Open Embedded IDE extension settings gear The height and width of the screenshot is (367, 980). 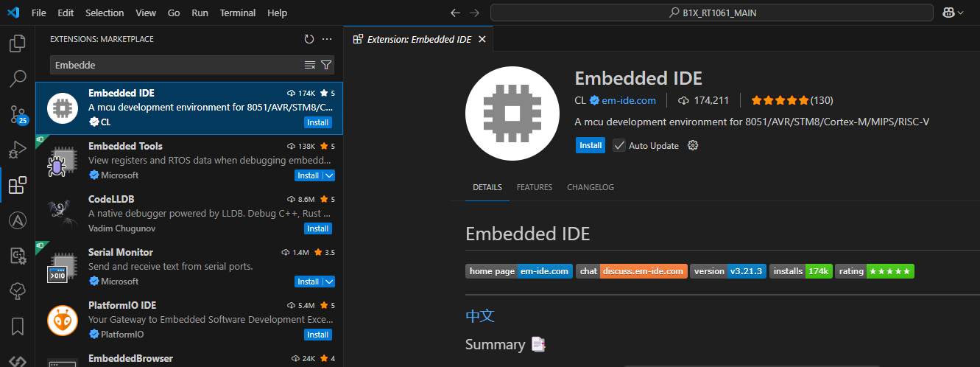click(x=692, y=145)
